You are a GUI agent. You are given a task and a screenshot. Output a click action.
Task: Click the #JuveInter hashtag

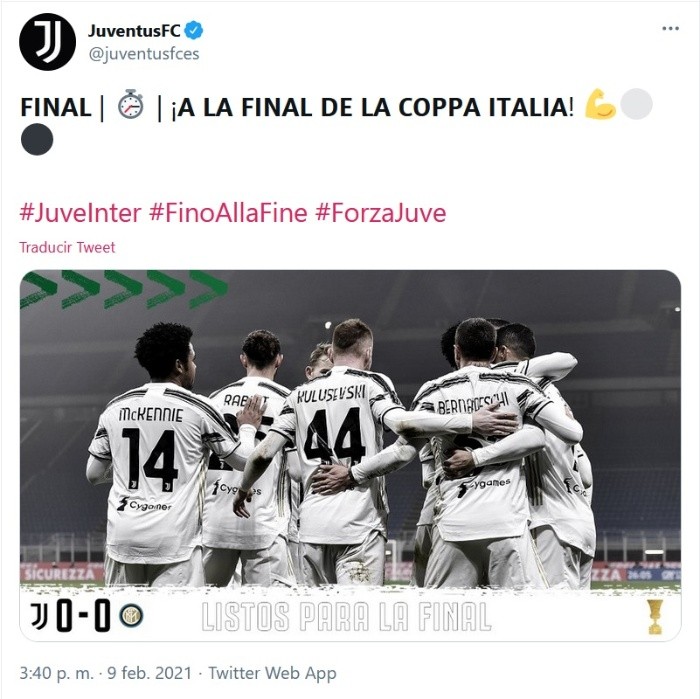click(x=80, y=212)
